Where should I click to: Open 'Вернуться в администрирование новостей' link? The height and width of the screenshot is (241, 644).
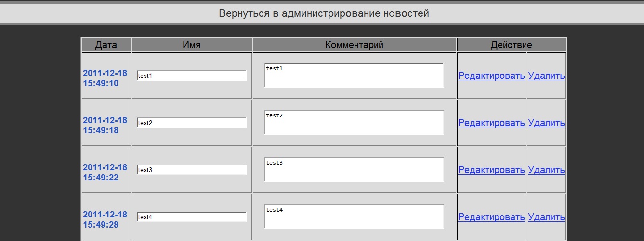[x=324, y=13]
